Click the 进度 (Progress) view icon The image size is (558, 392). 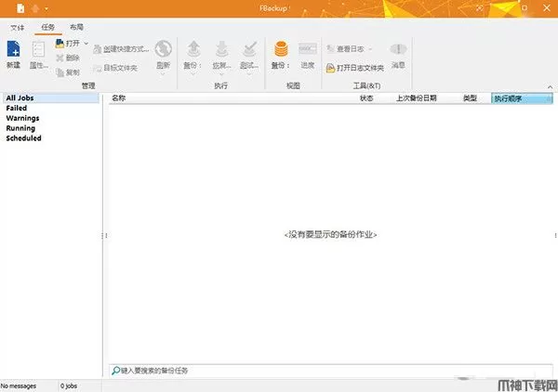tap(308, 49)
